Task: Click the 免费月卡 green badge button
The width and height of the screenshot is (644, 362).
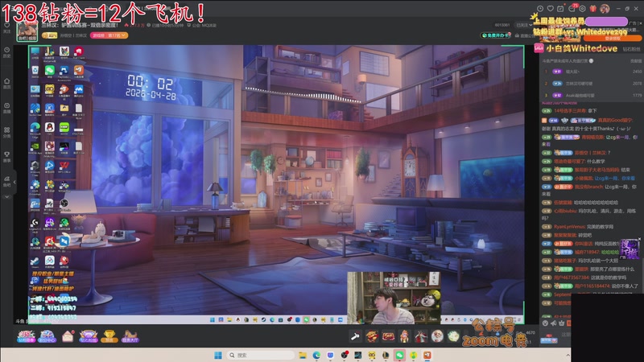Action: click(496, 35)
